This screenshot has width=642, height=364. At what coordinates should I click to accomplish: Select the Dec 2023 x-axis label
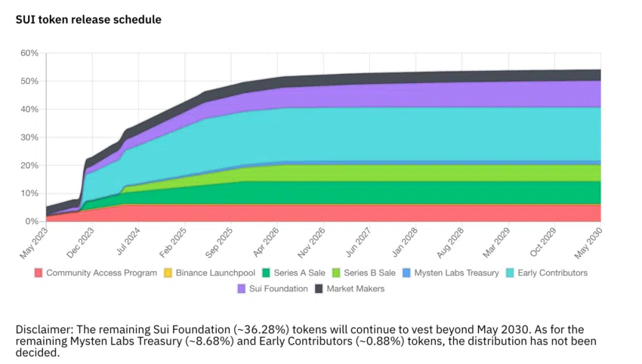click(80, 243)
